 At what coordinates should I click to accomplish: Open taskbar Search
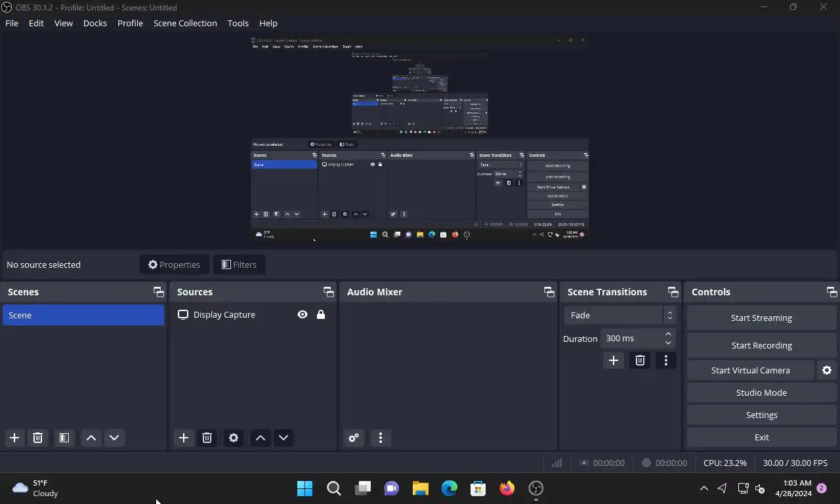click(x=333, y=488)
